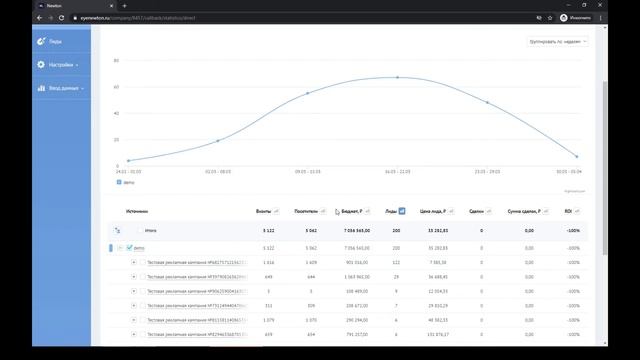The width and height of the screenshot is (640, 360).
Task: Expand the campaign row with 649 visits
Action: coord(133,277)
